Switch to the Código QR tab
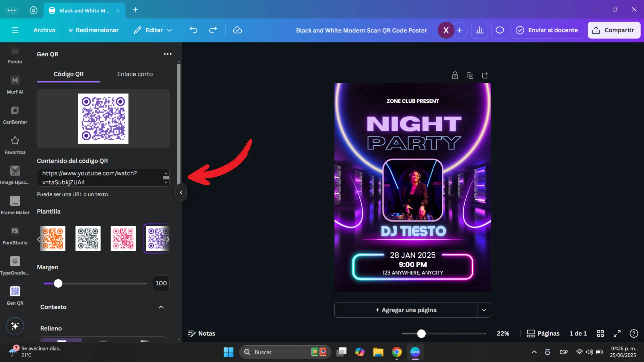Image resolution: width=644 pixels, height=362 pixels. click(69, 74)
